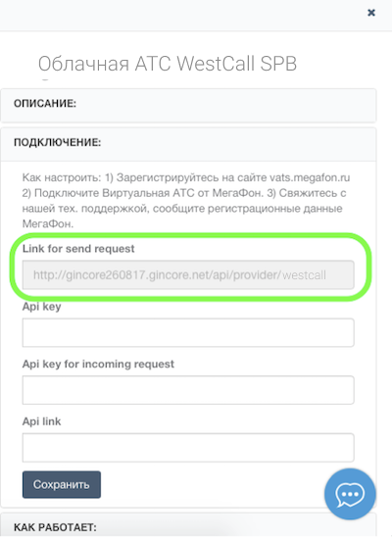Click the 'Как настроить' instruction text start
The image size is (392, 538).
(62, 177)
